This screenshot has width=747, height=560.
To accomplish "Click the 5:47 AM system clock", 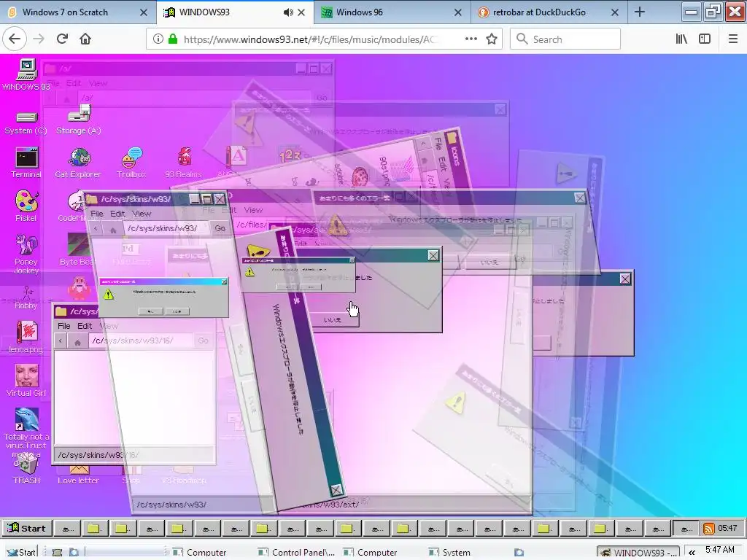I will [719, 550].
